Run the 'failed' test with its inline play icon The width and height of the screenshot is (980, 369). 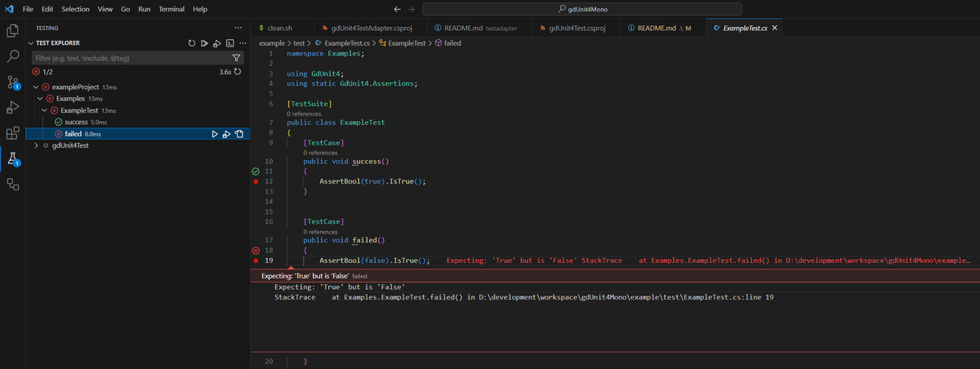coord(214,134)
